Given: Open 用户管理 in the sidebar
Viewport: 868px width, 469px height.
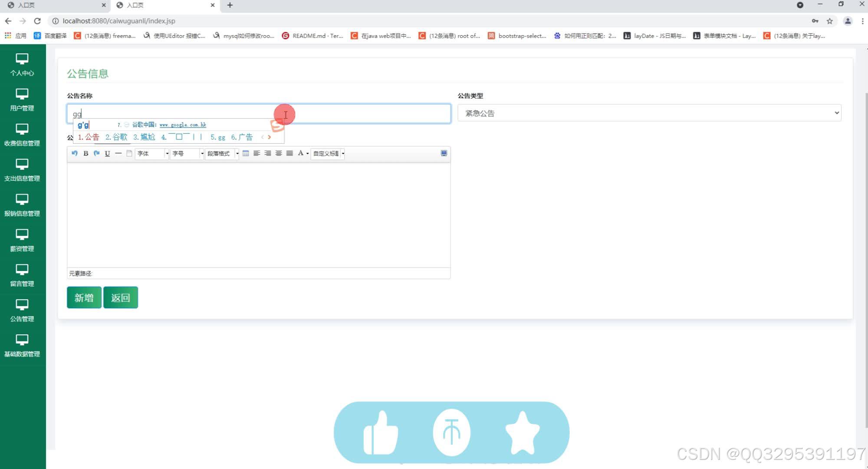Looking at the screenshot, I should click(22, 100).
